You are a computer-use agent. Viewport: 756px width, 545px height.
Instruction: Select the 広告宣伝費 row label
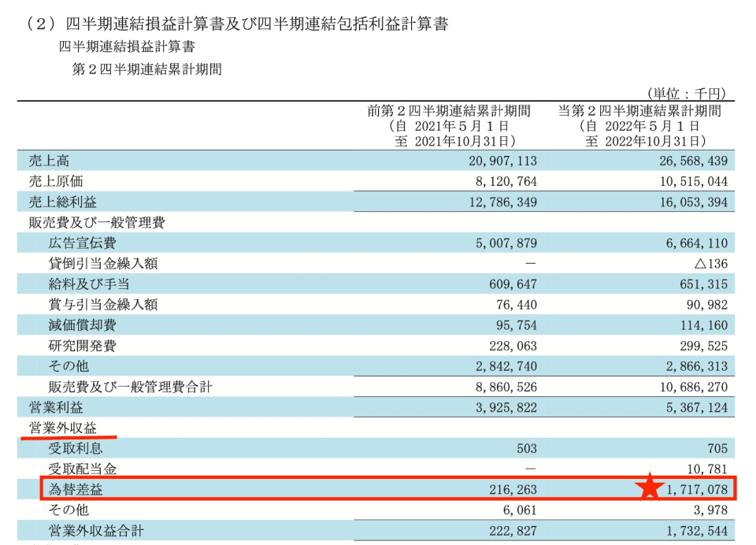pyautogui.click(x=82, y=243)
